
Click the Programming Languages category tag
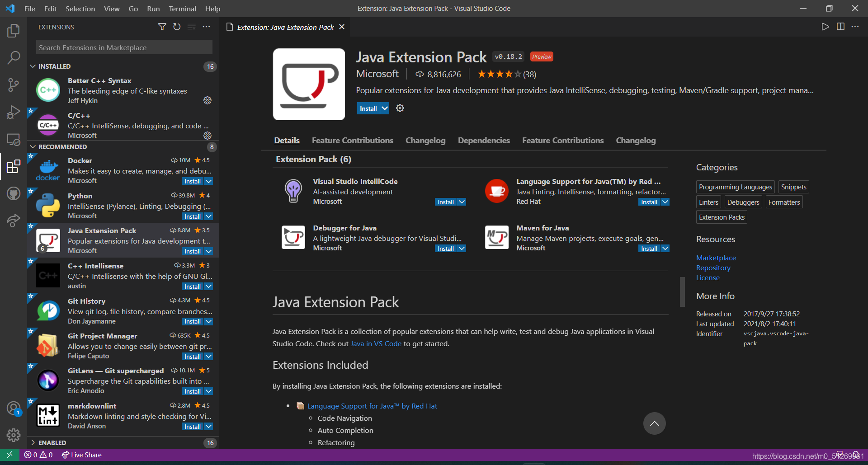[x=736, y=187]
